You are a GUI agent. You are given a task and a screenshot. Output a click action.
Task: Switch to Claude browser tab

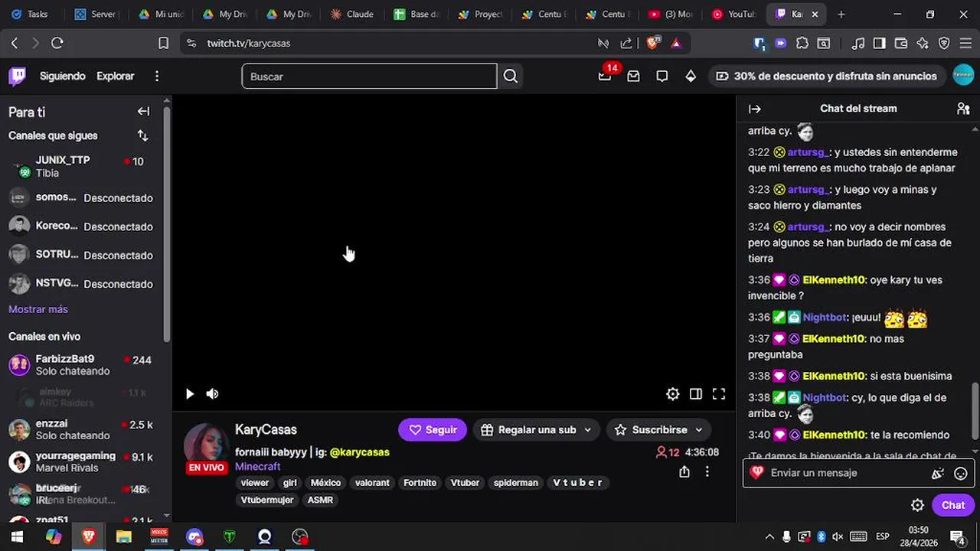(352, 14)
